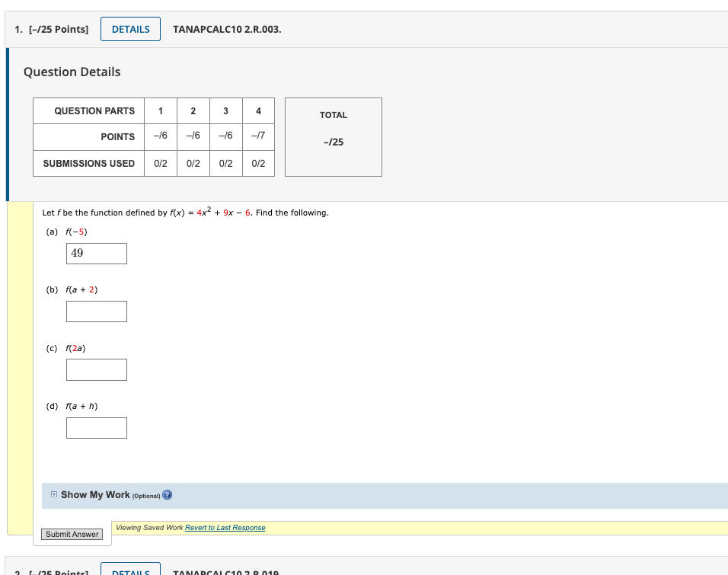Open DETAILS button for question 2
728x575 pixels.
pos(130,569)
